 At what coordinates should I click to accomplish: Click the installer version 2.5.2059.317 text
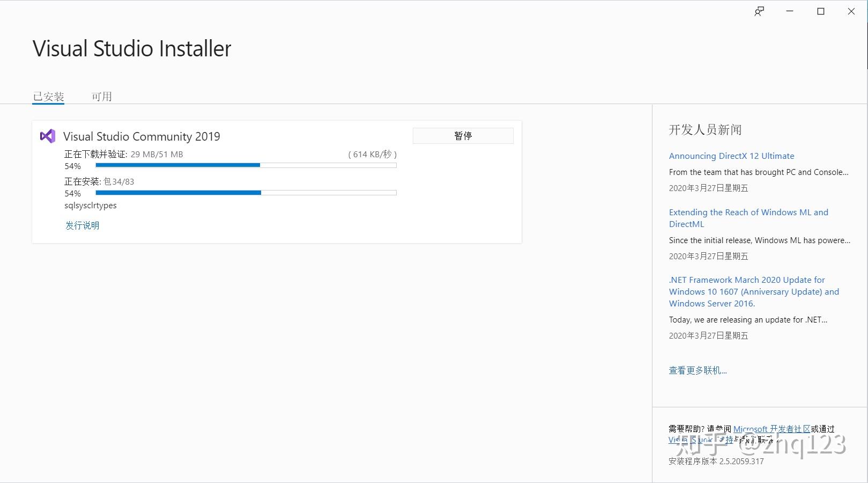(716, 461)
